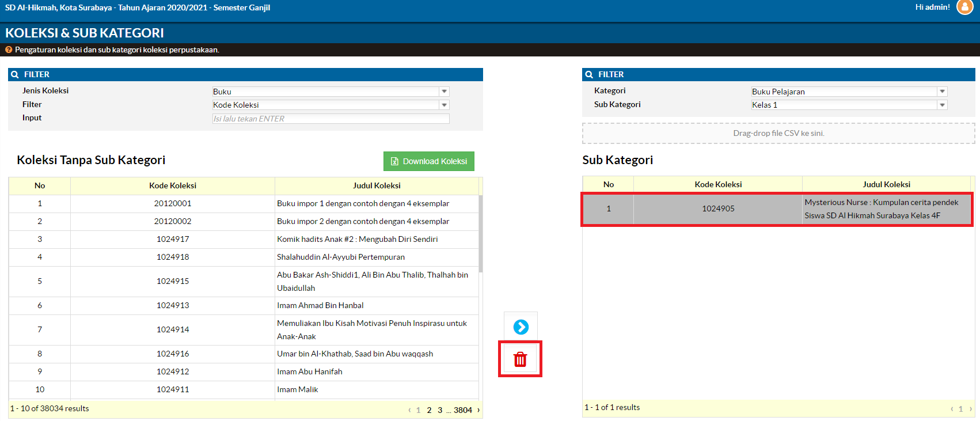Click next page arrow in Sub Kategori pager
This screenshot has height=421, width=980.
tap(971, 409)
